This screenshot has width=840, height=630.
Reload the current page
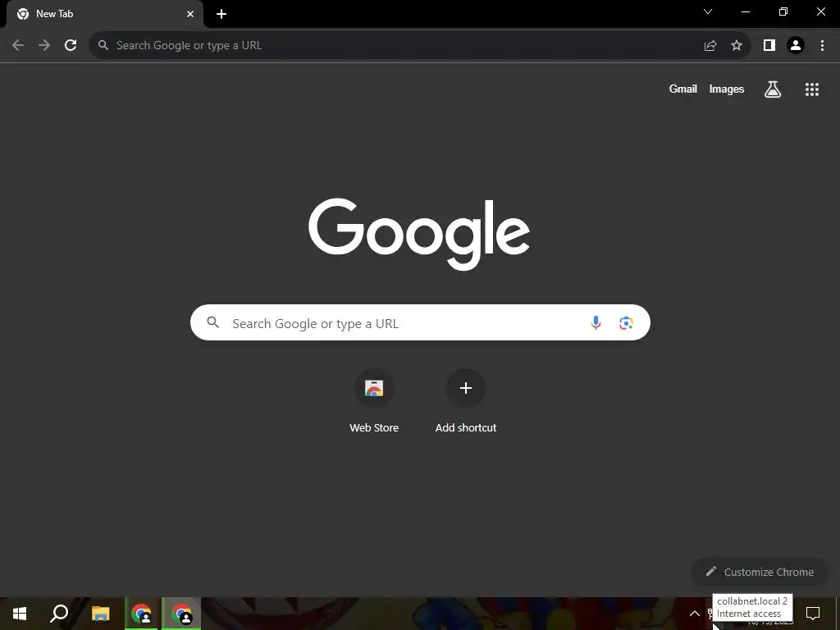tap(71, 46)
